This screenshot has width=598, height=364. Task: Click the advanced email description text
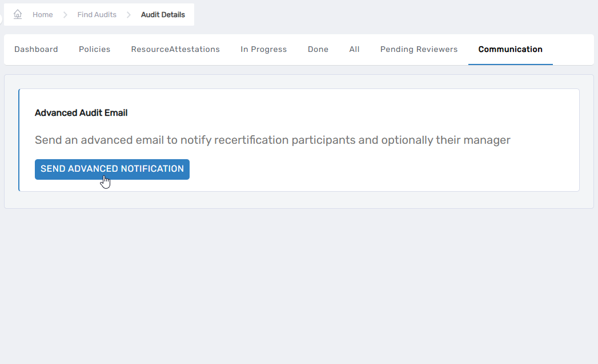click(x=272, y=140)
